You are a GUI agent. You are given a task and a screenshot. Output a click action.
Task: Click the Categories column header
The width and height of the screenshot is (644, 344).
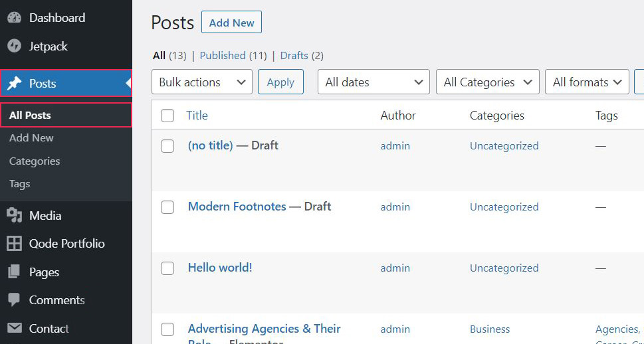pos(497,116)
